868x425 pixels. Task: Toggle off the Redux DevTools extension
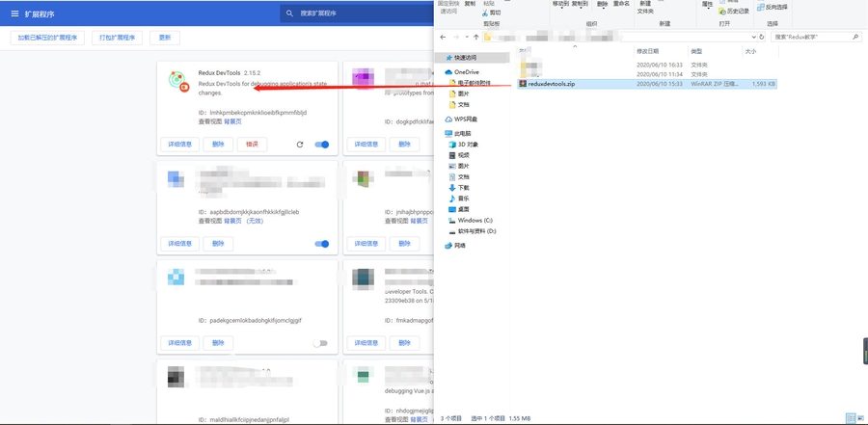click(x=322, y=145)
